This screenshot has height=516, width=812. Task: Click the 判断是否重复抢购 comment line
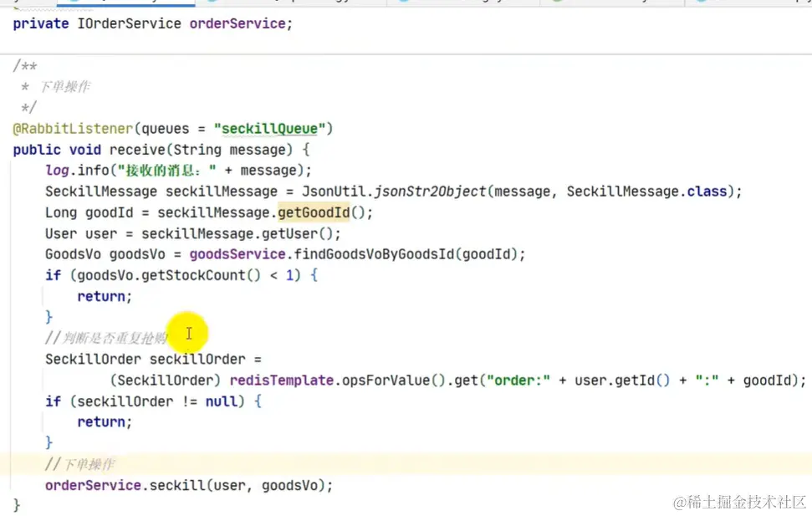click(x=107, y=338)
